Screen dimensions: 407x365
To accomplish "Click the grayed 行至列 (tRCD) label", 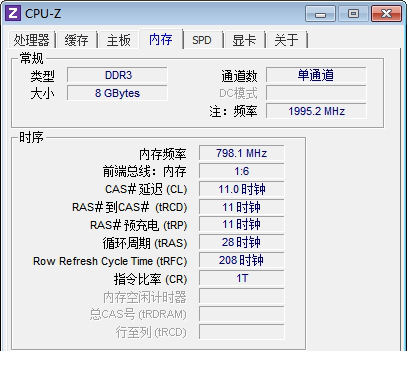I will [151, 333].
